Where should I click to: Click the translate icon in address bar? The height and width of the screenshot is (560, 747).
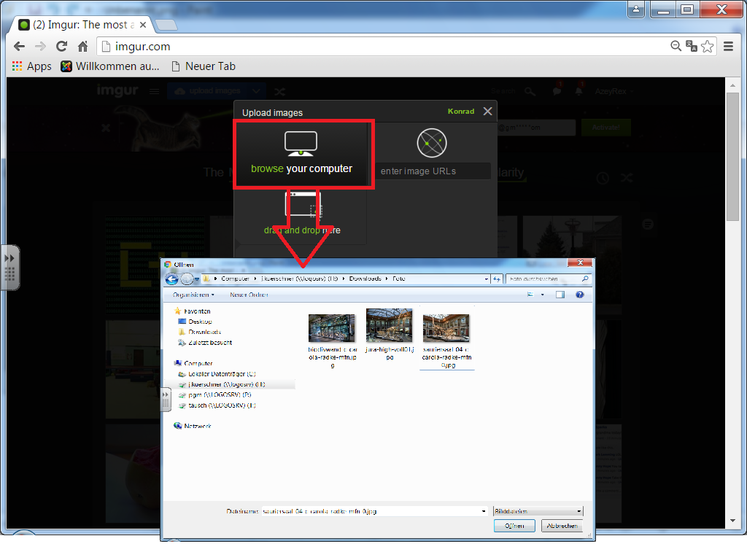pos(692,47)
